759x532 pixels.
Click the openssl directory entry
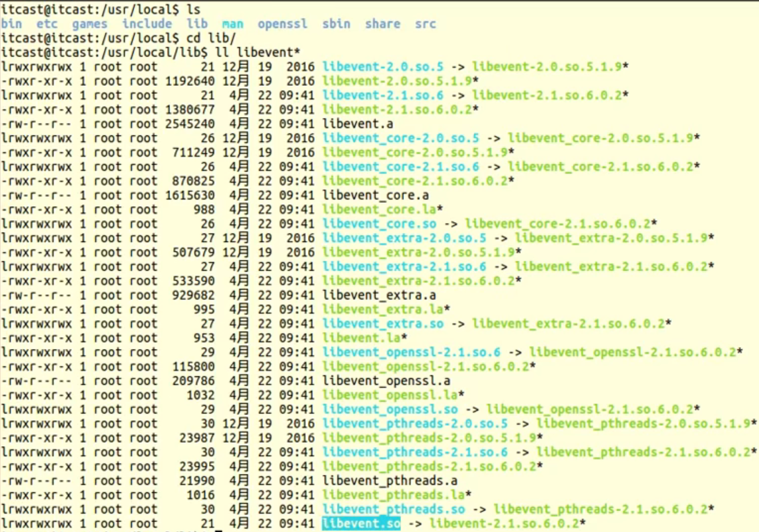[284, 24]
